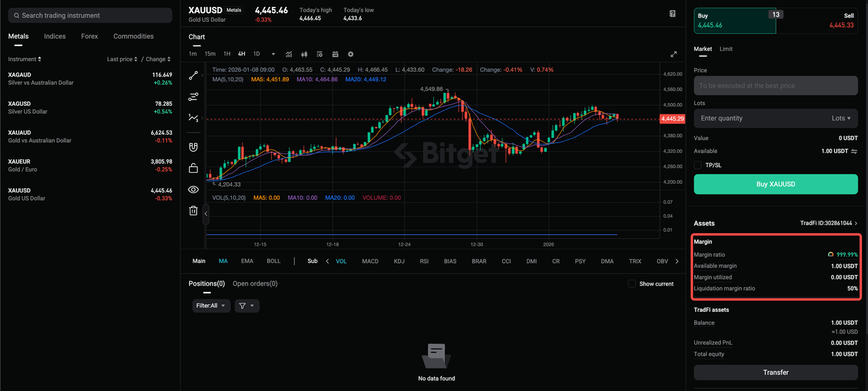Image resolution: width=868 pixels, height=391 pixels.
Task: Select the pattern drawing tool
Action: point(193,120)
